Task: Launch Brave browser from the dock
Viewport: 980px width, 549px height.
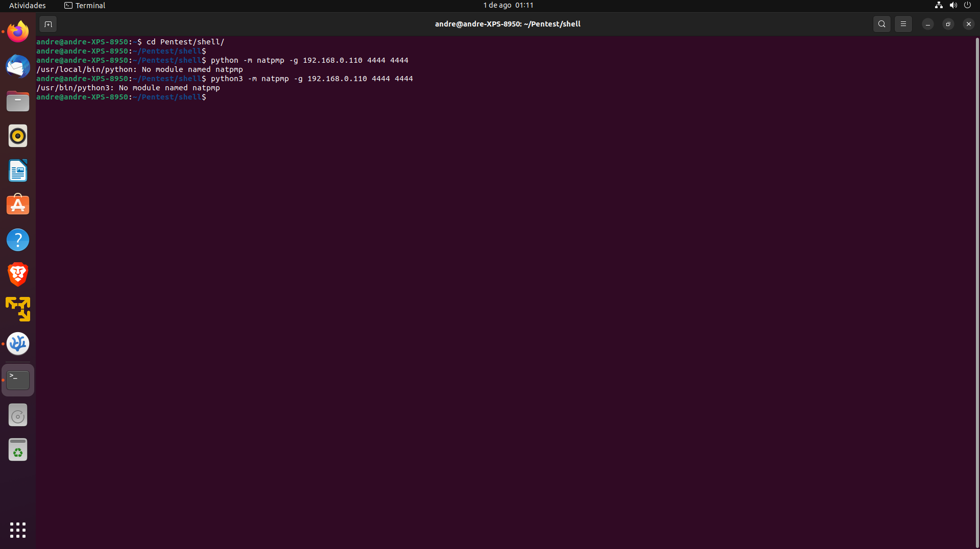Action: point(18,274)
